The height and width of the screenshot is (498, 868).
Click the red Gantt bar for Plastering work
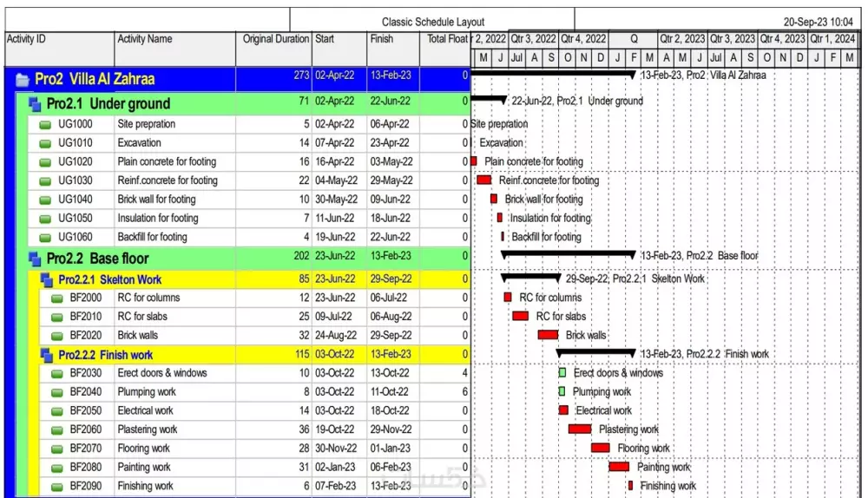click(580, 429)
